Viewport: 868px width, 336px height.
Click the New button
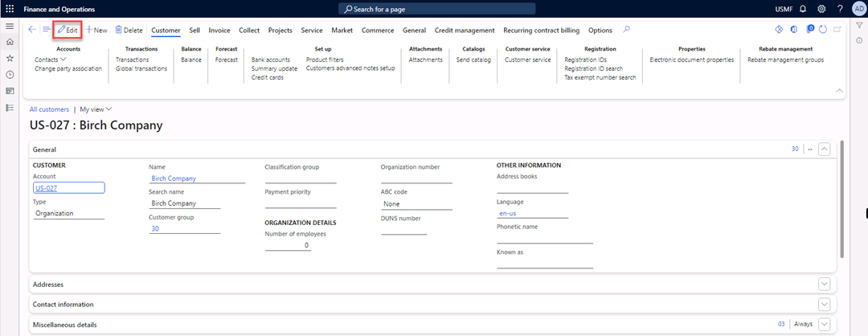tap(96, 31)
